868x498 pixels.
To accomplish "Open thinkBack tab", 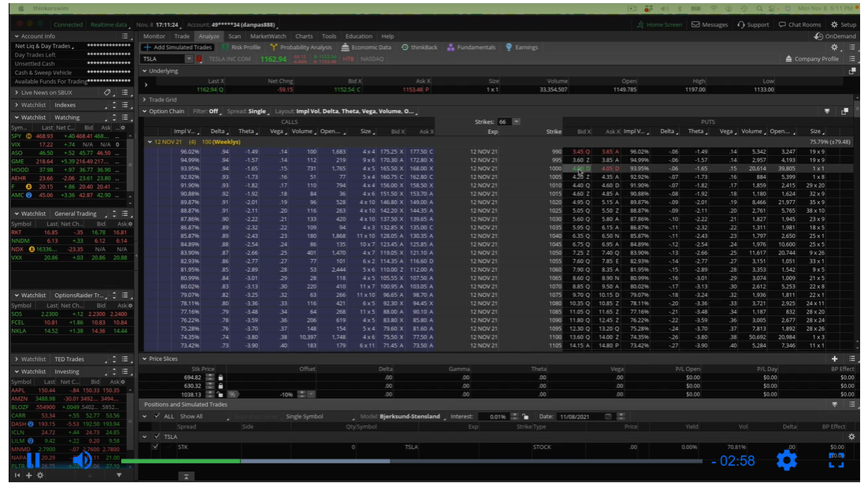I will click(x=420, y=47).
